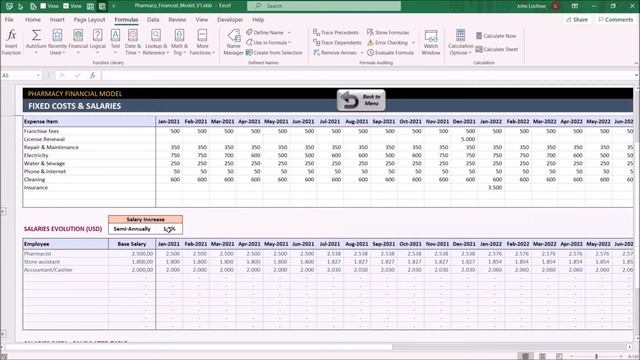Image resolution: width=640 pixels, height=360 pixels.
Task: Open the Name Box dropdown arrow
Action: (x=38, y=76)
